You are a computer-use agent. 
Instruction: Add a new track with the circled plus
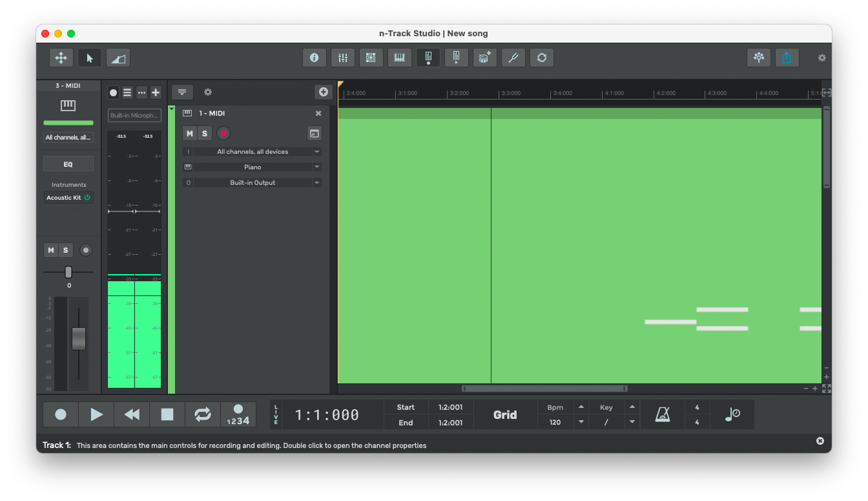pyautogui.click(x=324, y=92)
